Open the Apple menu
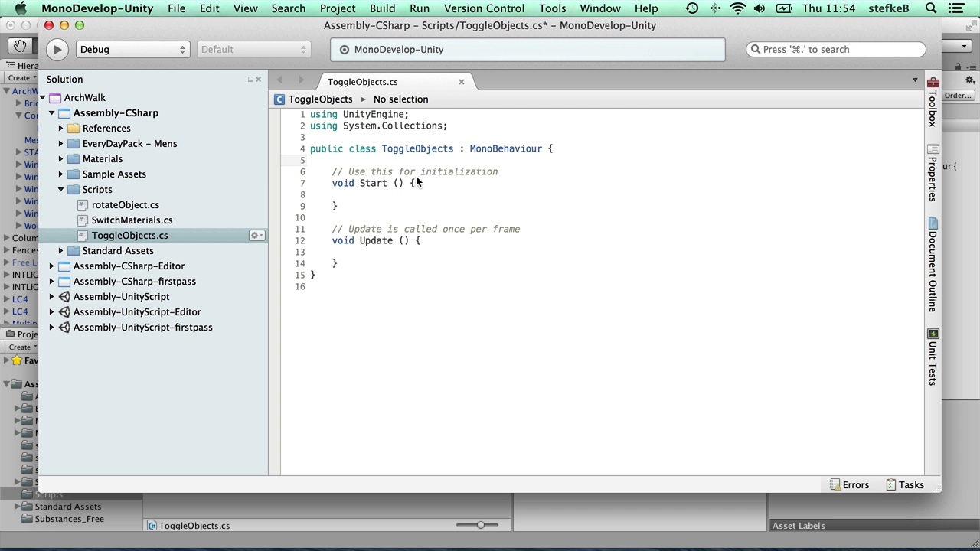The height and width of the screenshot is (551, 980). (21, 8)
